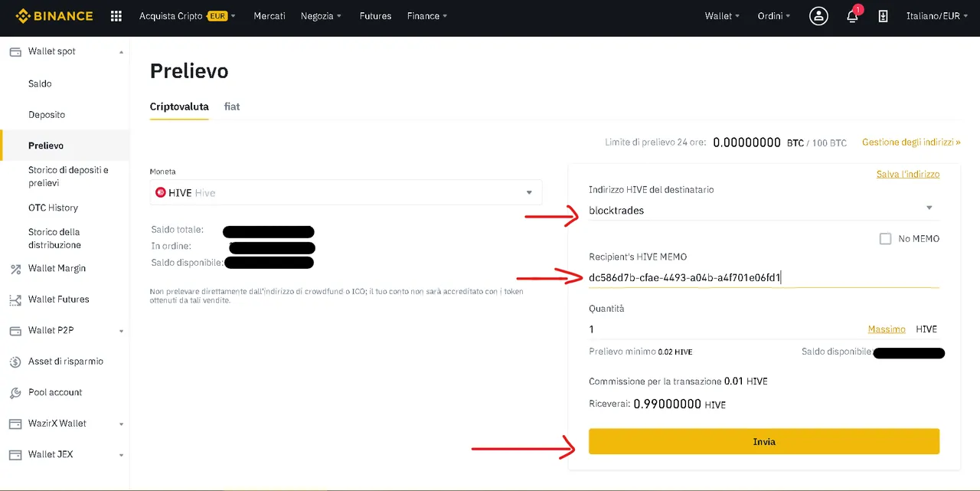Expand the Ordini menu
This screenshot has height=491, width=980.
point(774,16)
